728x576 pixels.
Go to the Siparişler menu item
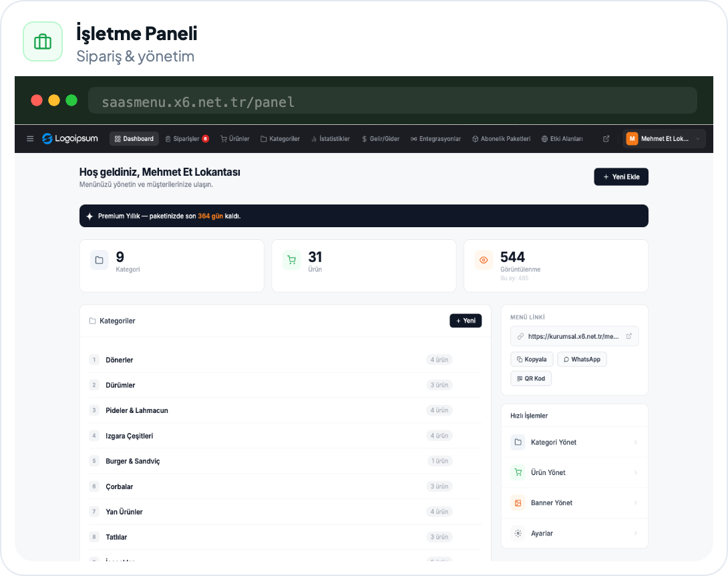(187, 139)
